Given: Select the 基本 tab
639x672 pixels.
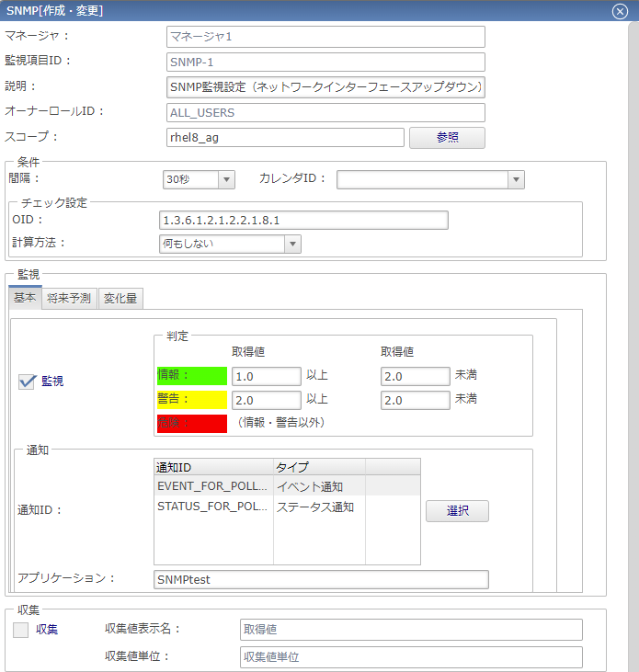Looking at the screenshot, I should point(26,298).
